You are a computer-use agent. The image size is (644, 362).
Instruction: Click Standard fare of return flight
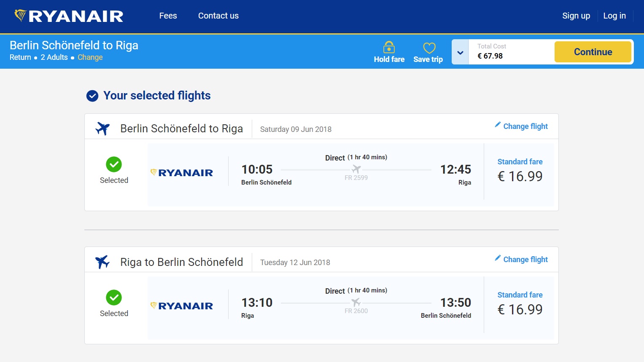(x=520, y=295)
